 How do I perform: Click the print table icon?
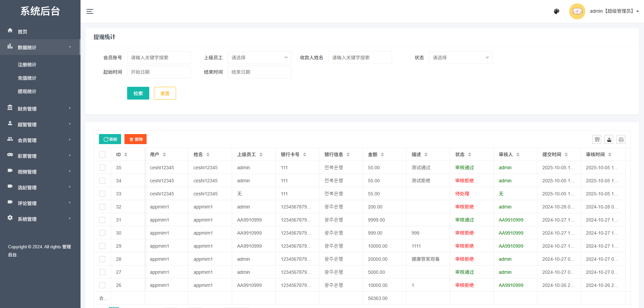pyautogui.click(x=621, y=140)
